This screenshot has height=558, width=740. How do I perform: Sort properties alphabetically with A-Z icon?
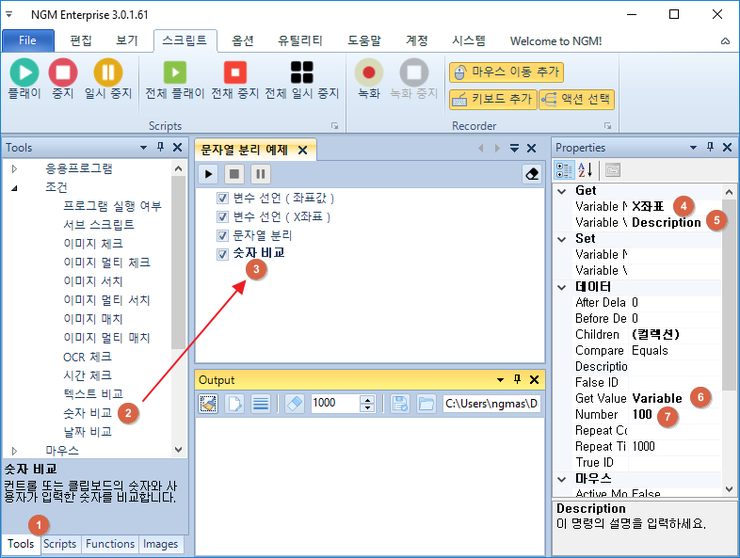[x=585, y=170]
